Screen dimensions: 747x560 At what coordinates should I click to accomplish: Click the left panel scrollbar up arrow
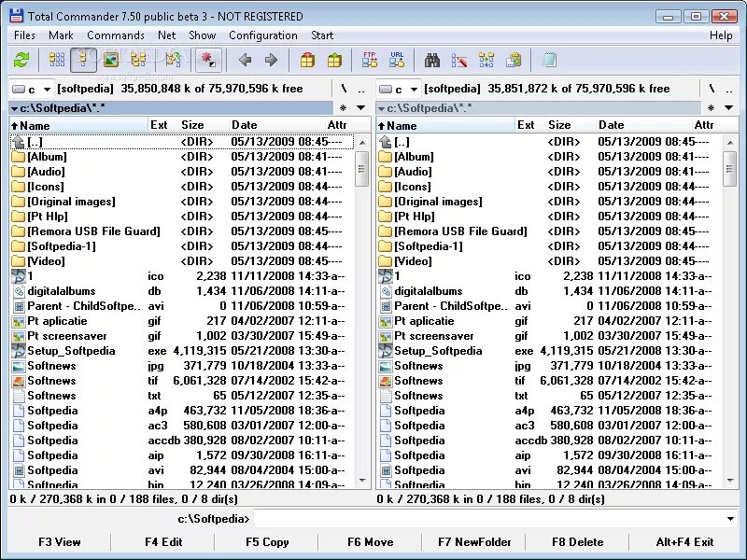[362, 143]
